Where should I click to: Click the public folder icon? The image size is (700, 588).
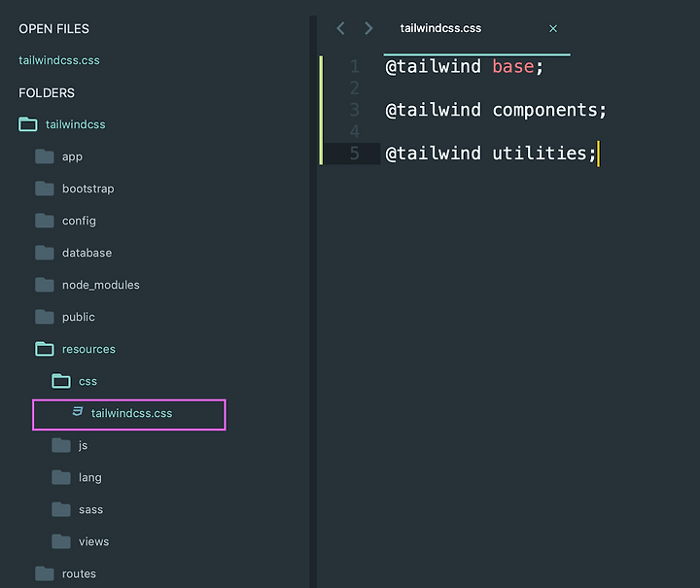tap(44, 317)
